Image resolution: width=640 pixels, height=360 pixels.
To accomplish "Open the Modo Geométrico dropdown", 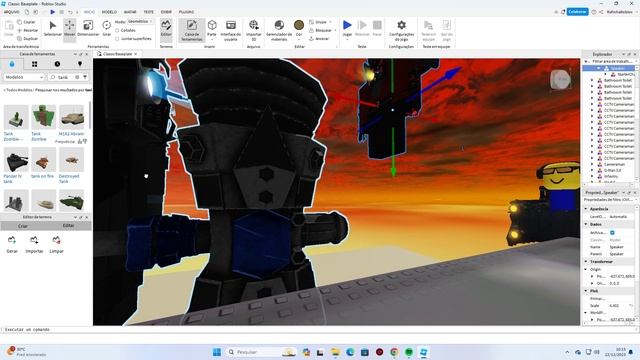I will (140, 22).
